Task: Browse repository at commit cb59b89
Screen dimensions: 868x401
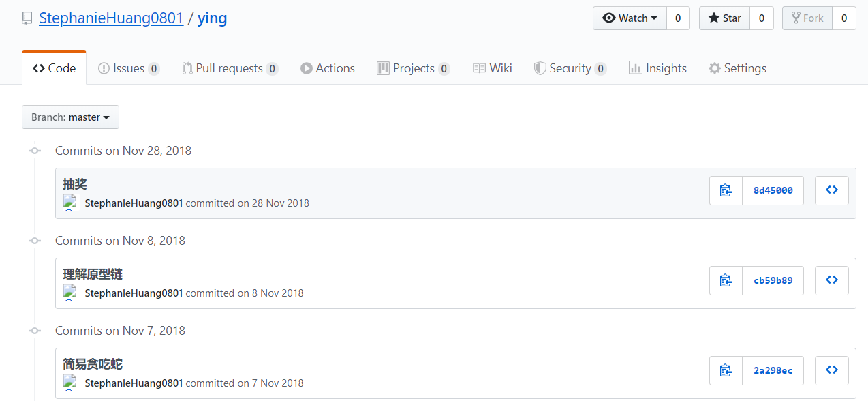Action: (x=832, y=280)
